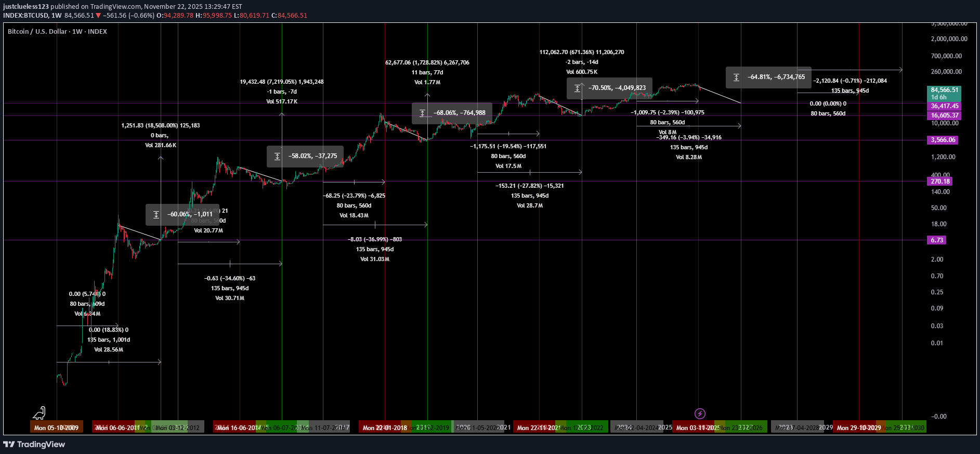Click the TradingView logo in the footer
Image resolution: width=980 pixels, height=454 pixels.
34,444
